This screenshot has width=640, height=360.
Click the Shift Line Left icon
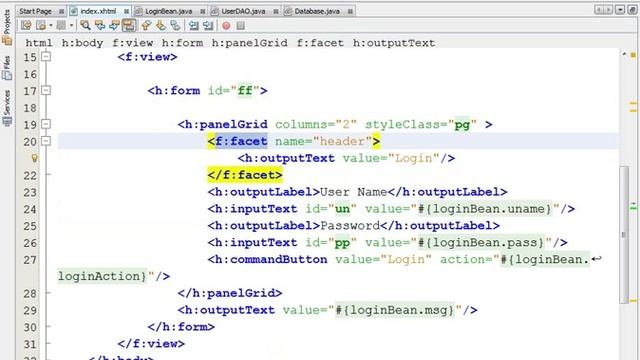pyautogui.click(x=193, y=26)
